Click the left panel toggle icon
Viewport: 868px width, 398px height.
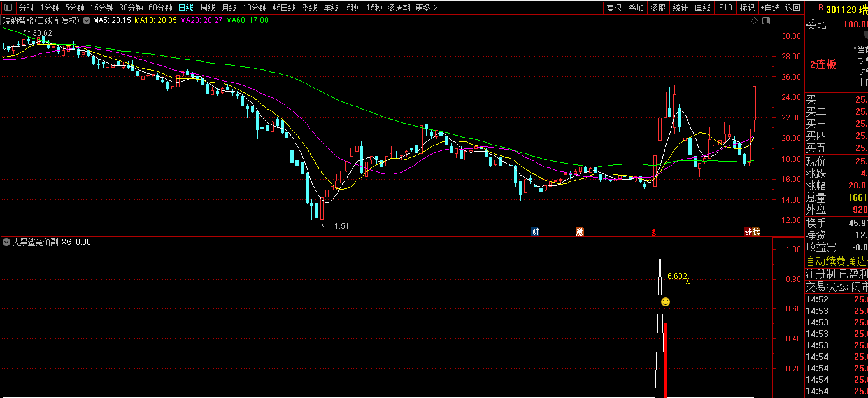pos(8,8)
